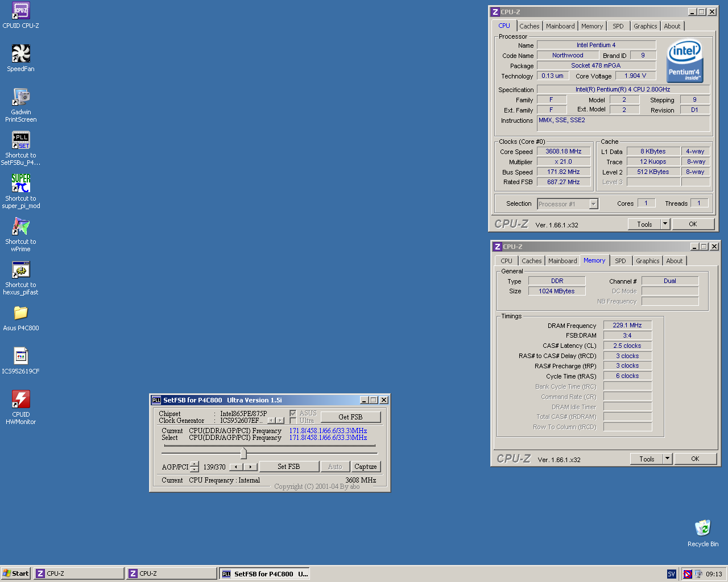This screenshot has height=582, width=728.
Task: Click the Auto button in SetFSB
Action: (x=335, y=467)
